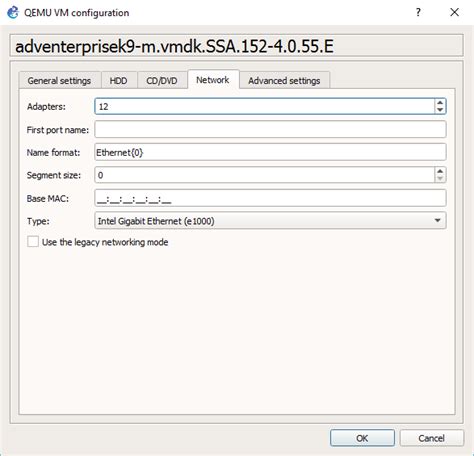474x456 pixels.
Task: Select the Advanced settings tab
Action: pyautogui.click(x=284, y=81)
